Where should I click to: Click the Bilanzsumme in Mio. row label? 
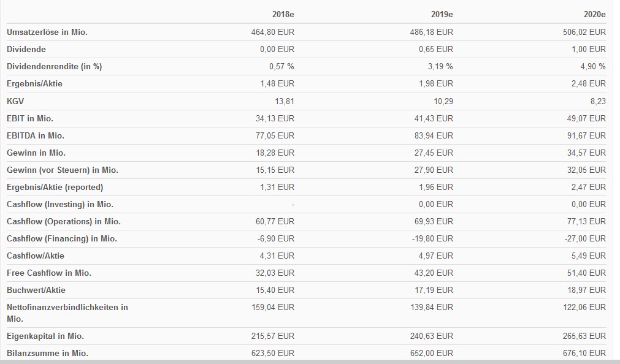pyautogui.click(x=47, y=353)
